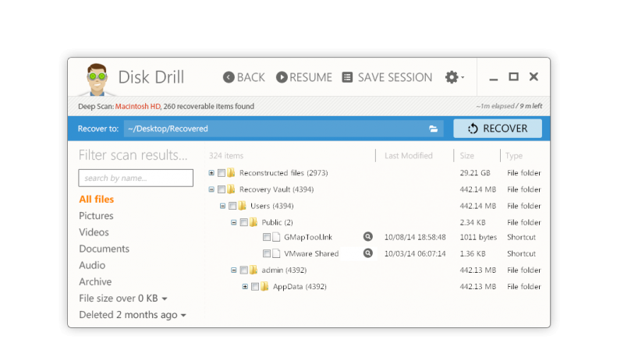Select the All files filter
The height and width of the screenshot is (364, 624).
pyautogui.click(x=96, y=200)
